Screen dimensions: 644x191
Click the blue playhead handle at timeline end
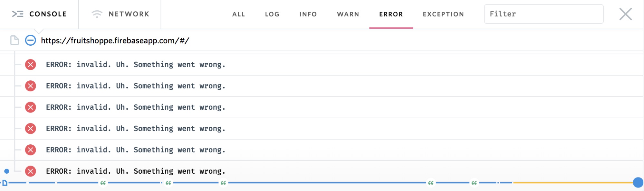coord(638,182)
